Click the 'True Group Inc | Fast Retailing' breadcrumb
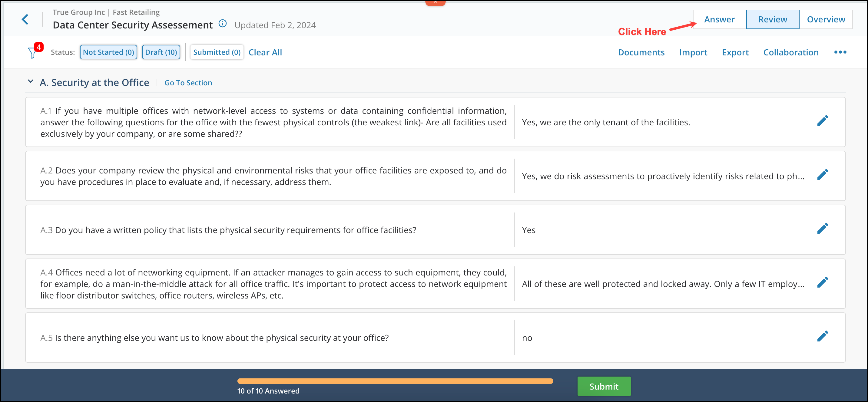The image size is (868, 402). (x=106, y=12)
